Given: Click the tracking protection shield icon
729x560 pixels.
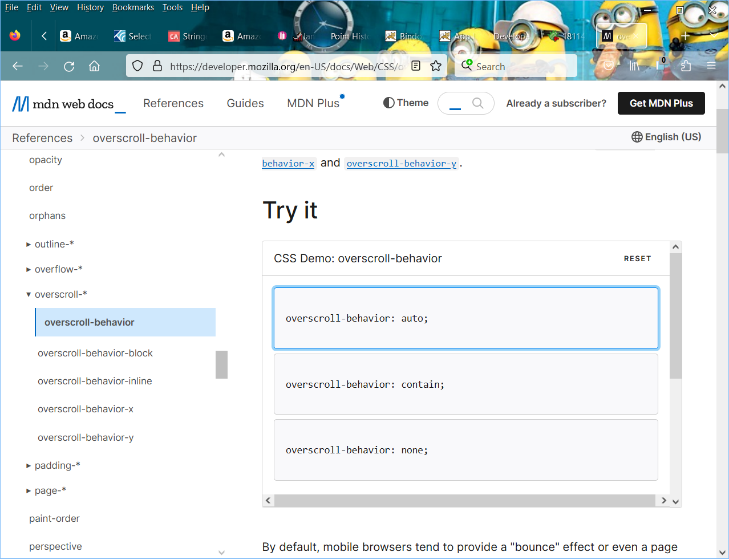Looking at the screenshot, I should (137, 66).
